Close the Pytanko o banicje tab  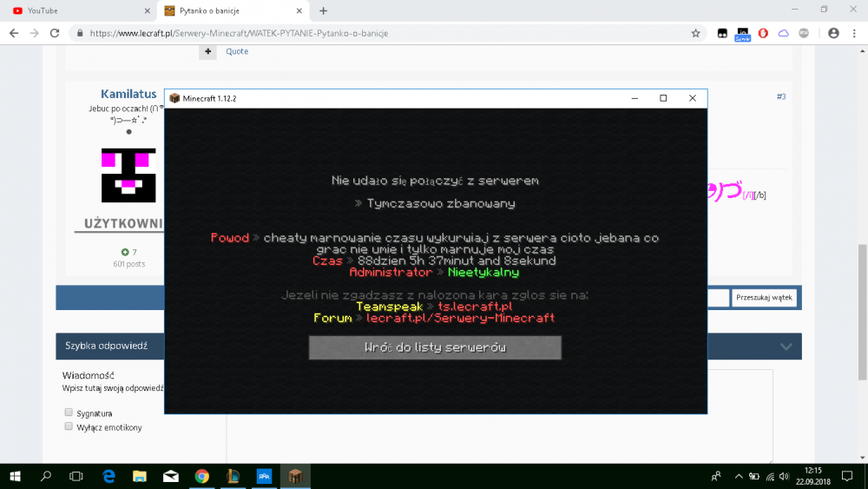pyautogui.click(x=299, y=10)
